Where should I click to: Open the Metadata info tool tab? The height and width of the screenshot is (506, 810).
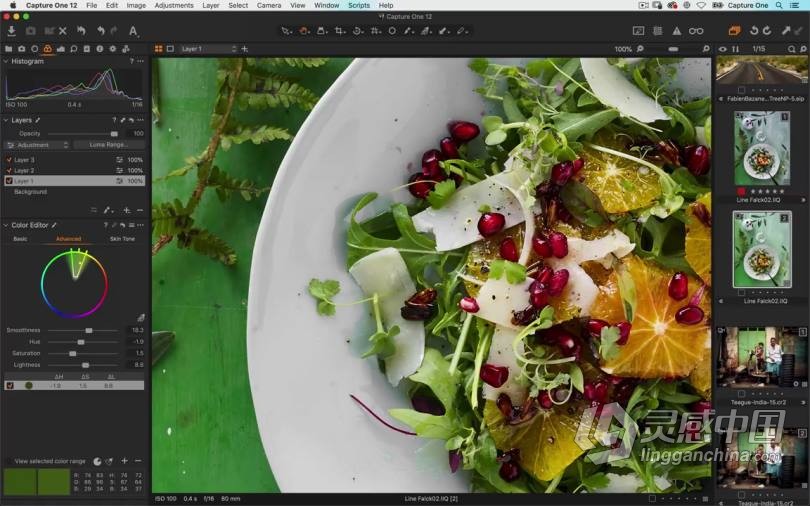[x=100, y=49]
